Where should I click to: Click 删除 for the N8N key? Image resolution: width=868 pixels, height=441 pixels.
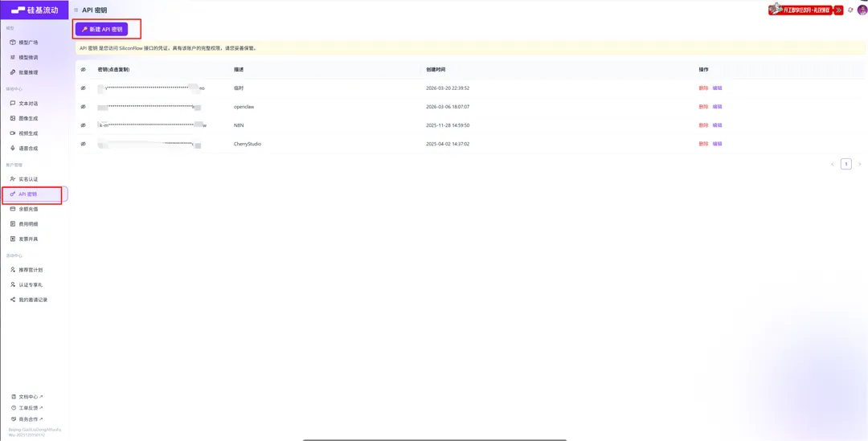click(703, 125)
